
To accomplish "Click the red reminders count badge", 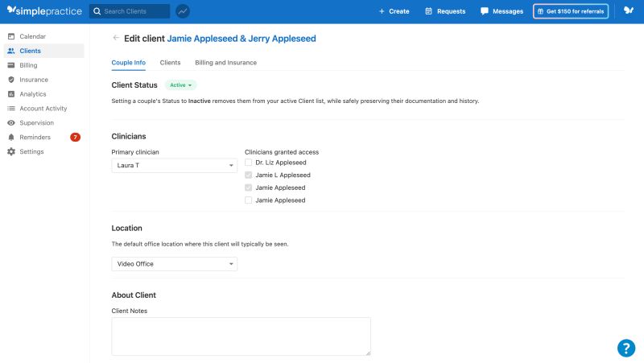I will tap(75, 137).
